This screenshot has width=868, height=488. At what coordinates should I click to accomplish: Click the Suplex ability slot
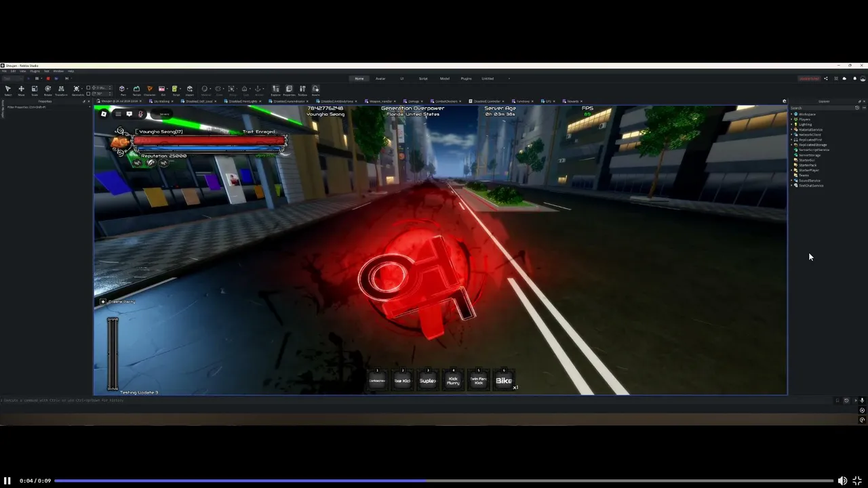(x=427, y=380)
